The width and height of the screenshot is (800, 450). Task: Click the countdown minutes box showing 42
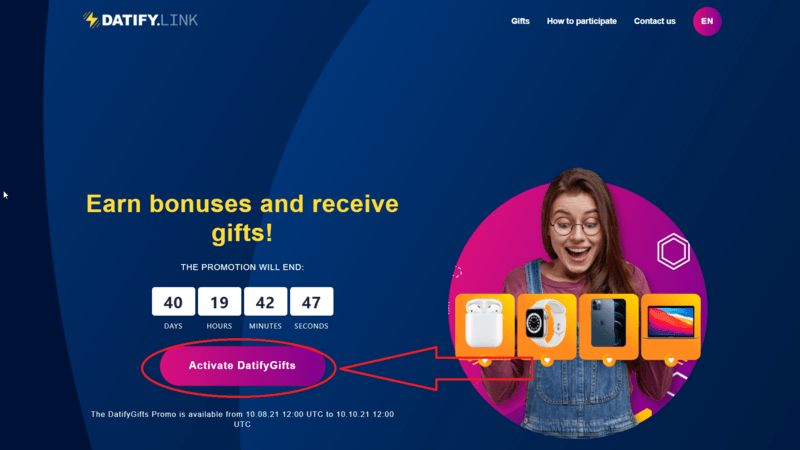pos(265,302)
